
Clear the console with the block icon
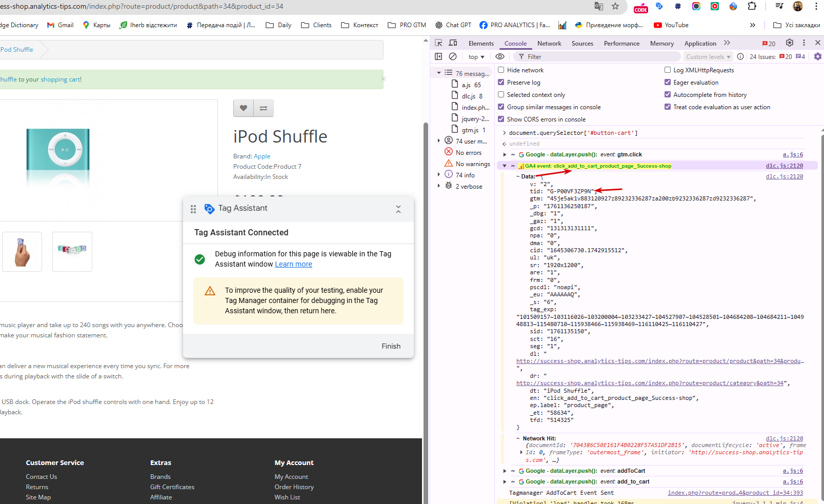pos(453,56)
